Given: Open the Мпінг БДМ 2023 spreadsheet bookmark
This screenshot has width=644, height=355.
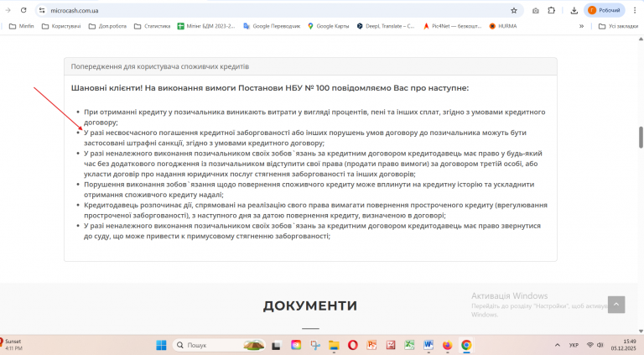Looking at the screenshot, I should 206,26.
